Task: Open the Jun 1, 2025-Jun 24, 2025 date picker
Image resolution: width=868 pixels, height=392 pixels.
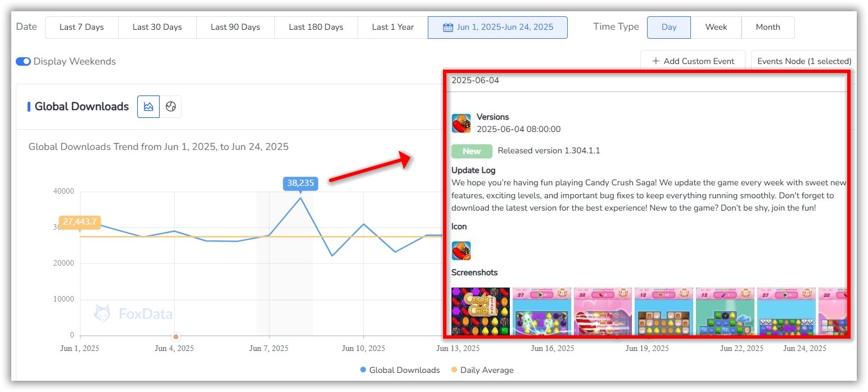Action: 498,27
